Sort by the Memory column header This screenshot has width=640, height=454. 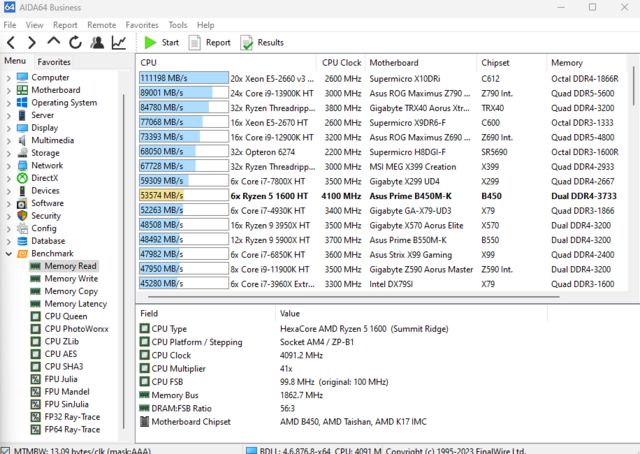pyautogui.click(x=586, y=62)
